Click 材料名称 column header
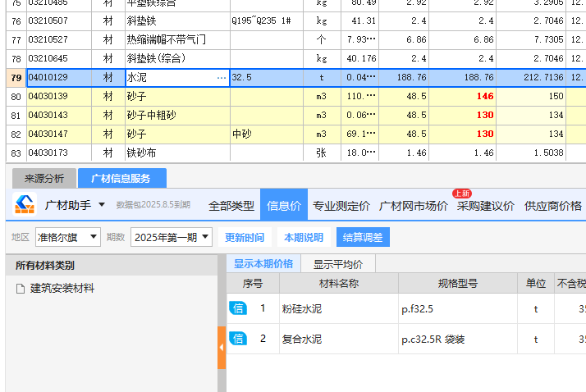 pyautogui.click(x=339, y=284)
